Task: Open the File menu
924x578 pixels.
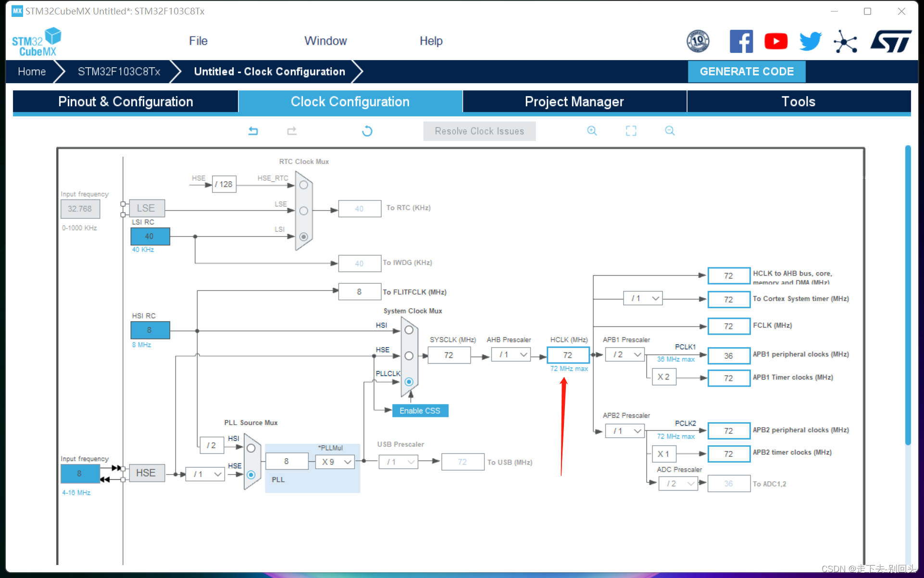Action: click(198, 41)
